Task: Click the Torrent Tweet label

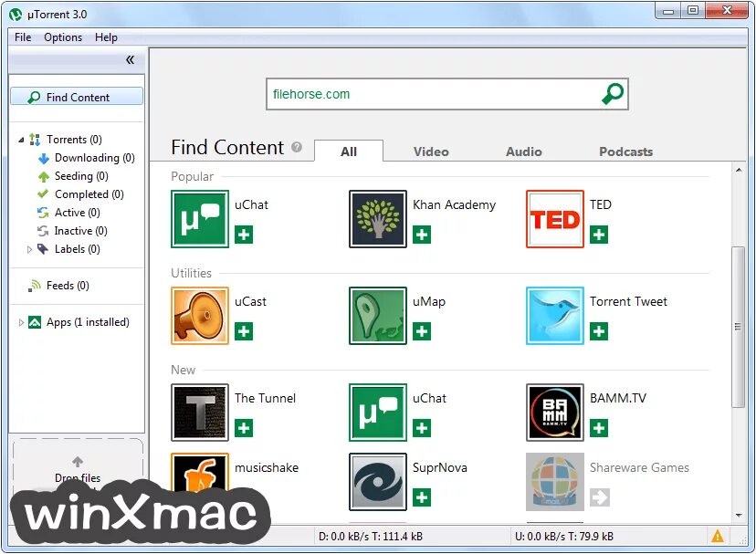Action: [x=628, y=301]
